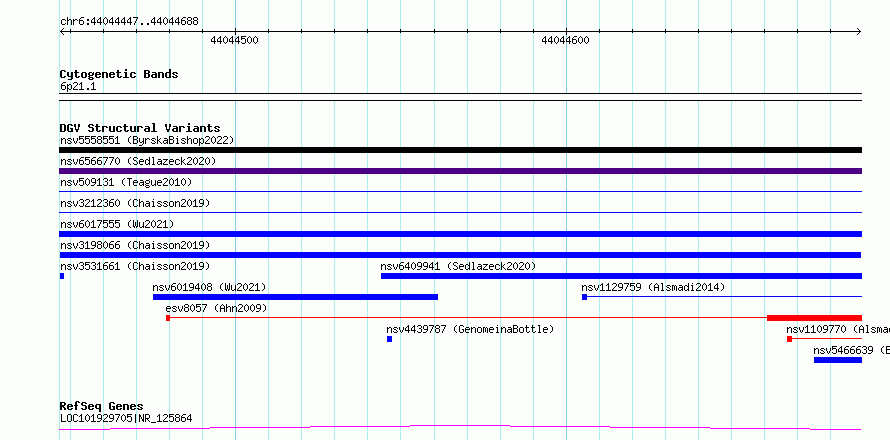The height and width of the screenshot is (440, 890).
Task: Click the nsv6019408 (Wu2021) label
Action: (x=209, y=287)
